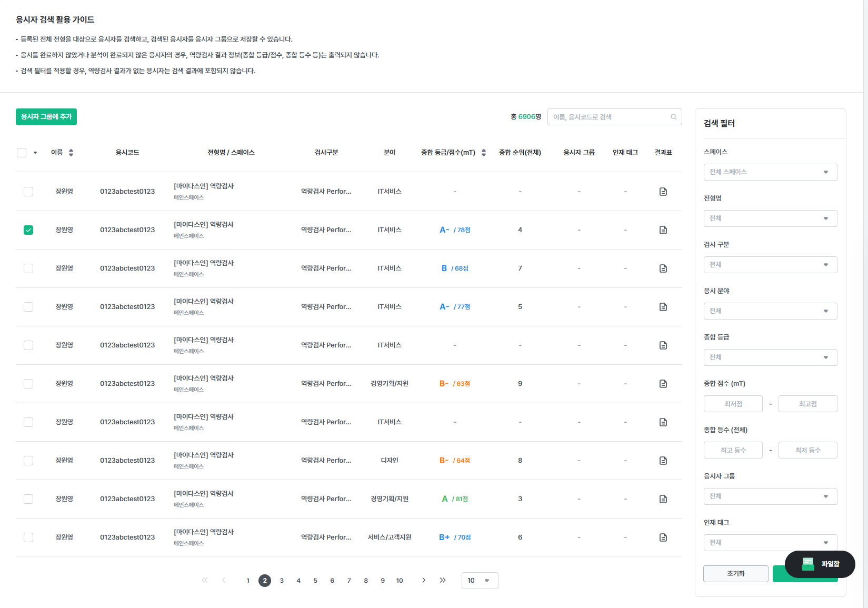Uncheck the checked A- 78점 row
Image resolution: width=868 pixels, height=608 pixels.
pos(28,230)
